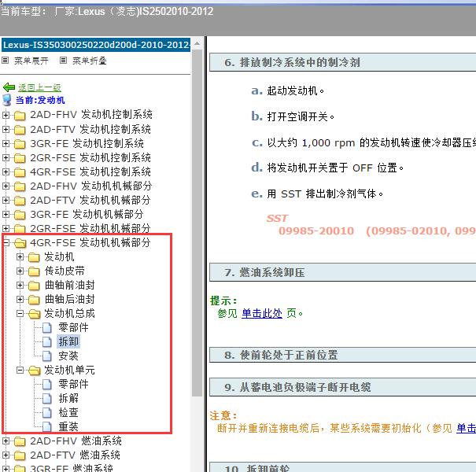476x472 pixels.
Task: Click step a. 起动发动机
Action: pyautogui.click(x=288, y=90)
